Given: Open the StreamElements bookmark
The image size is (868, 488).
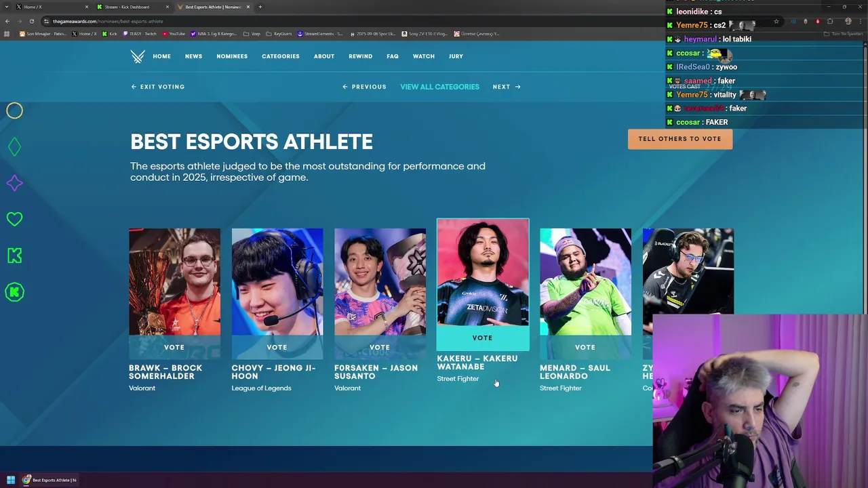Looking at the screenshot, I should tap(320, 34).
